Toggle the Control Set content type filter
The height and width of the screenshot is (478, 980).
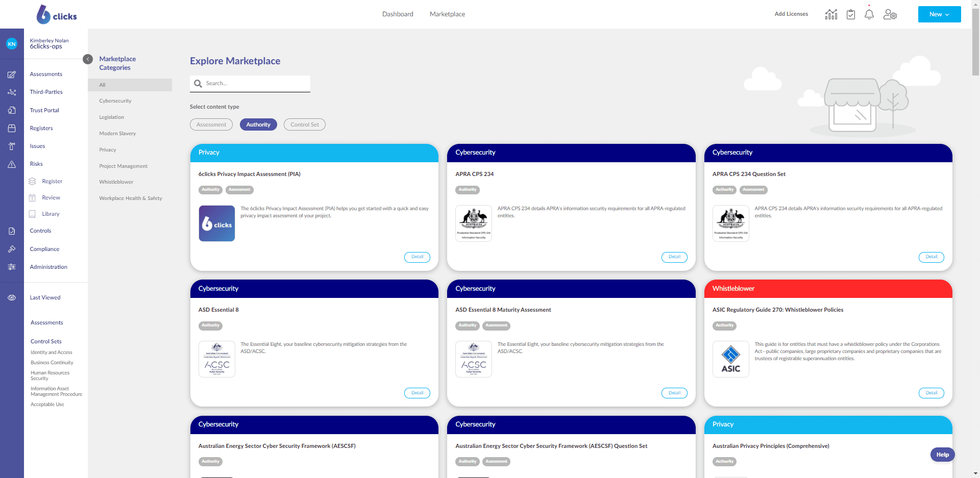[305, 124]
